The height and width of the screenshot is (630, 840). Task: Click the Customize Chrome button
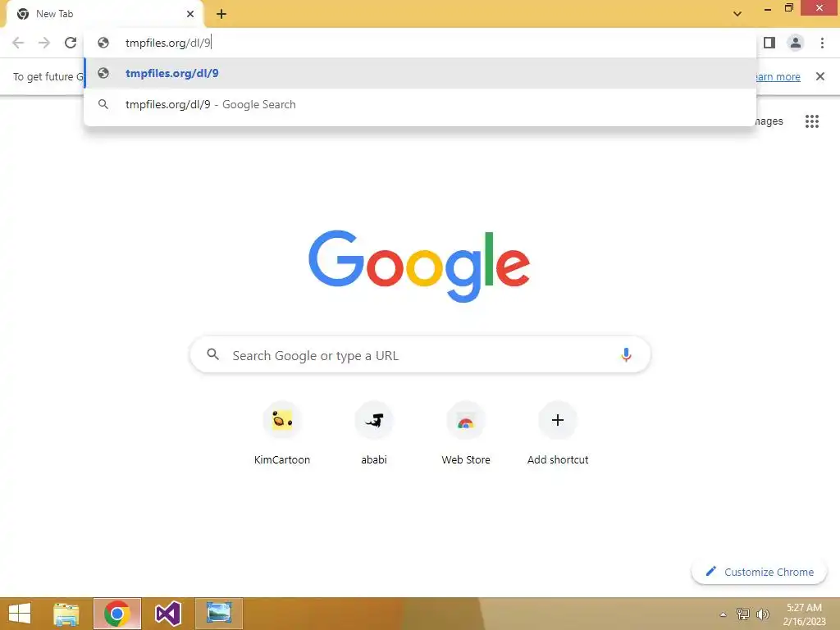pos(759,572)
